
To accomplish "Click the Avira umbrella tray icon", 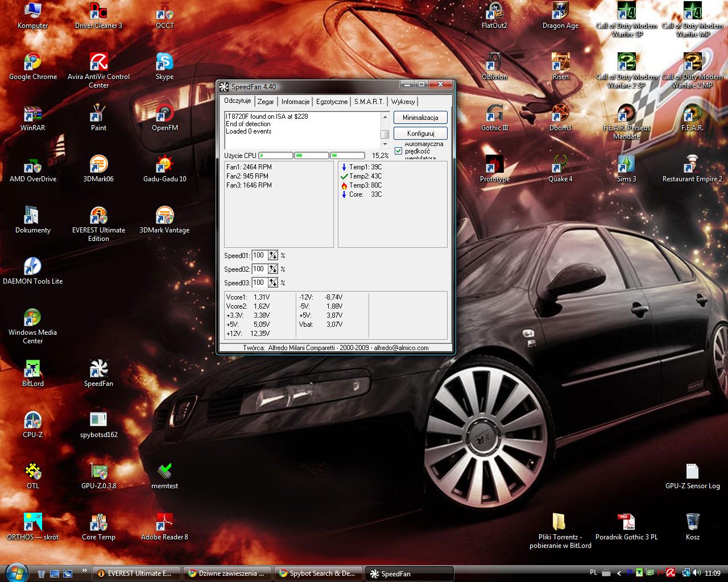I will pos(671,573).
